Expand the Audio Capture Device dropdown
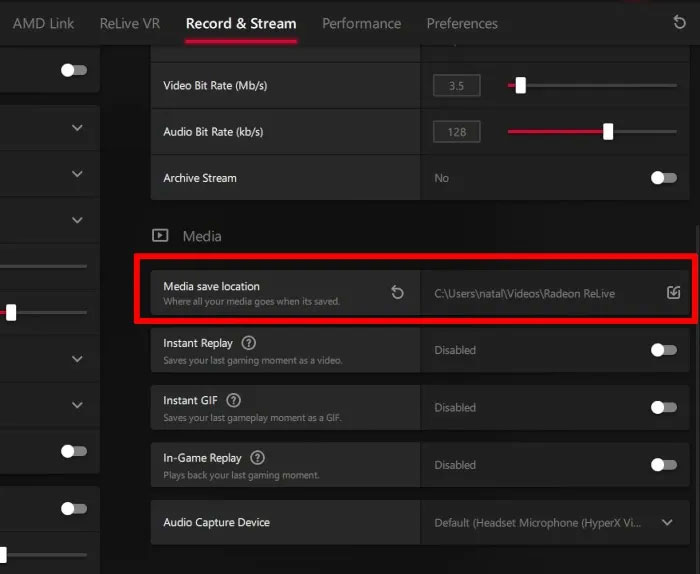 coord(667,522)
